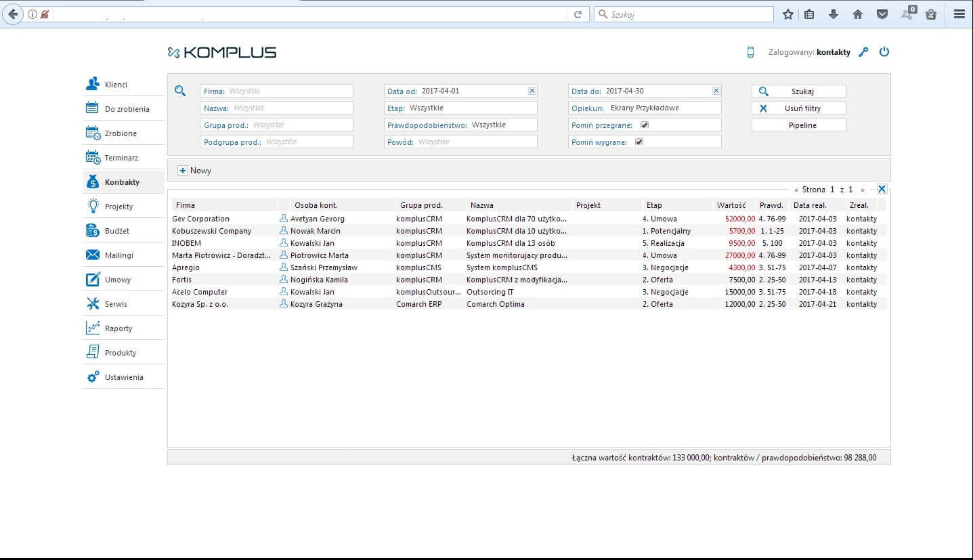The width and height of the screenshot is (973, 560).
Task: Clear the Data do date field
Action: 716,91
